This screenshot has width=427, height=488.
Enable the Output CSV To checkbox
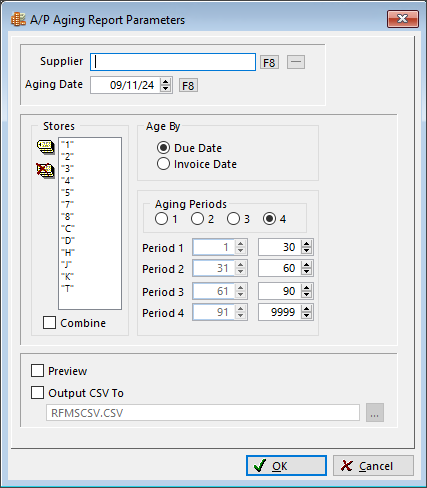(x=37, y=393)
